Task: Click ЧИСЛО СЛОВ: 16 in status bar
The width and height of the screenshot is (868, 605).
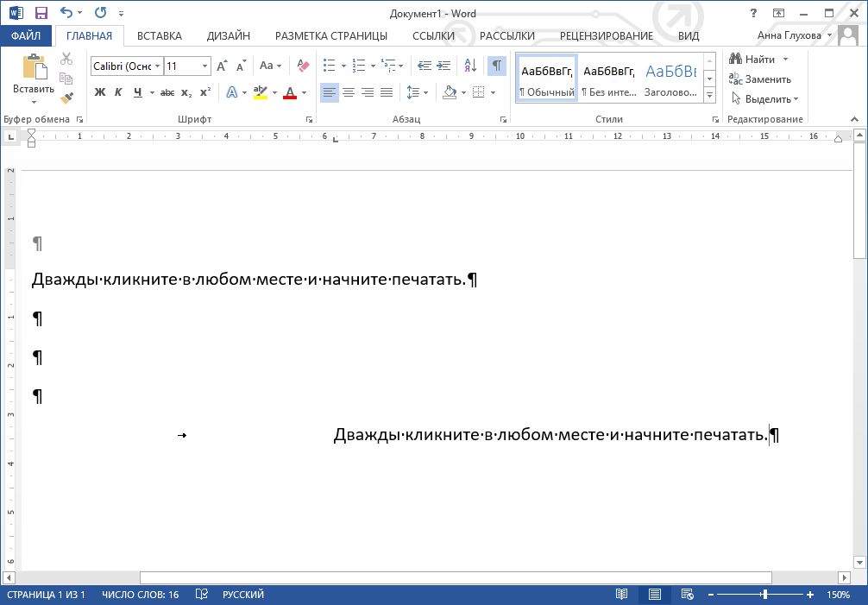Action: click(x=140, y=595)
